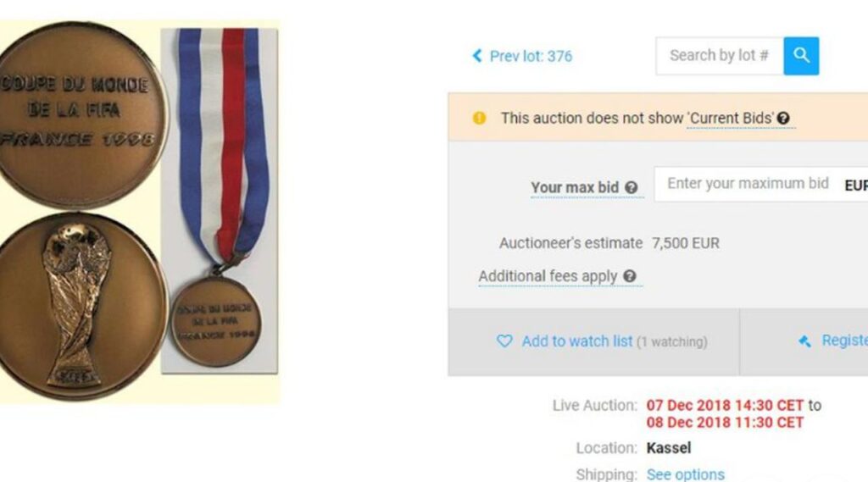This screenshot has width=868, height=482.
Task: Open the medal with tricolor ribbon image
Action: click(x=220, y=203)
